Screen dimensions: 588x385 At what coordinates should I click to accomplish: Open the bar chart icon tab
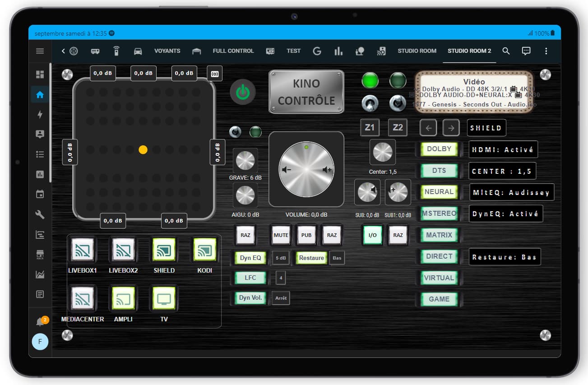pyautogui.click(x=338, y=51)
